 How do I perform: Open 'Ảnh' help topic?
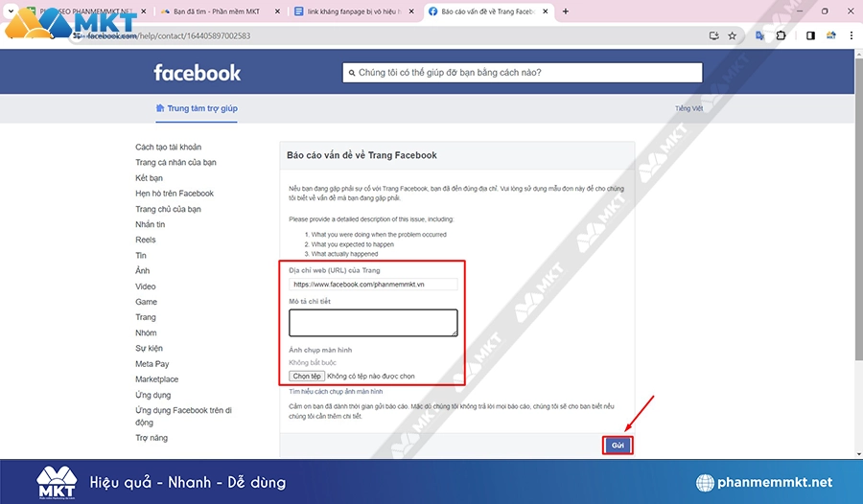click(143, 271)
